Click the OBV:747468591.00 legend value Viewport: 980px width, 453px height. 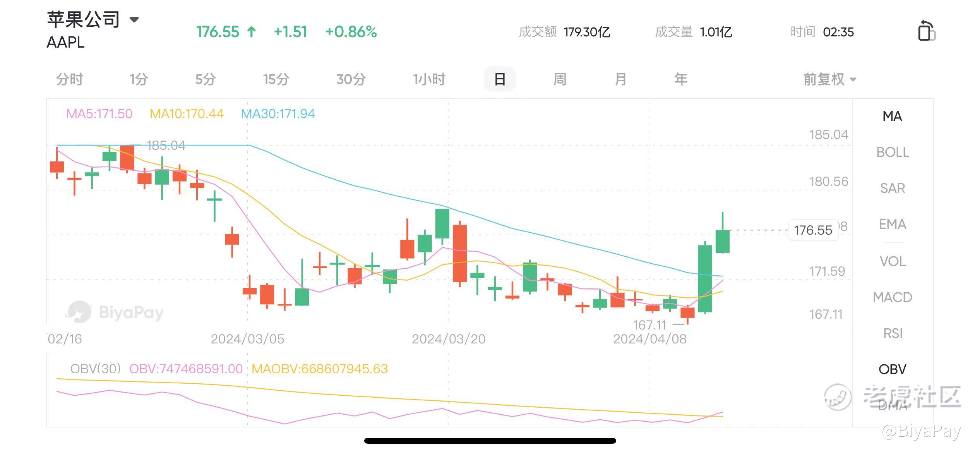tap(186, 369)
